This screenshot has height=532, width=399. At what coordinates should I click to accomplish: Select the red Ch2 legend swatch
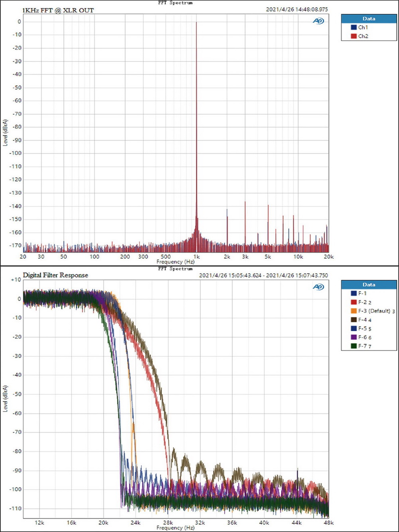[354, 36]
